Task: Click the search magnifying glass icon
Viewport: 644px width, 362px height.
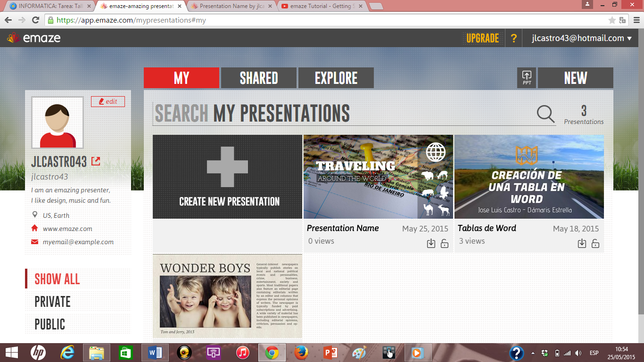Action: pyautogui.click(x=546, y=114)
